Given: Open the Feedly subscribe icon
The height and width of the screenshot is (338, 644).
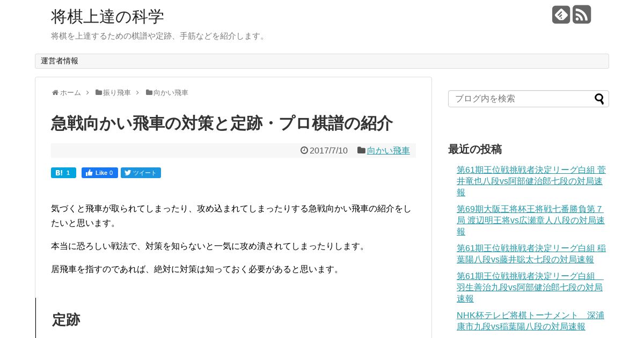Looking at the screenshot, I should (x=561, y=14).
